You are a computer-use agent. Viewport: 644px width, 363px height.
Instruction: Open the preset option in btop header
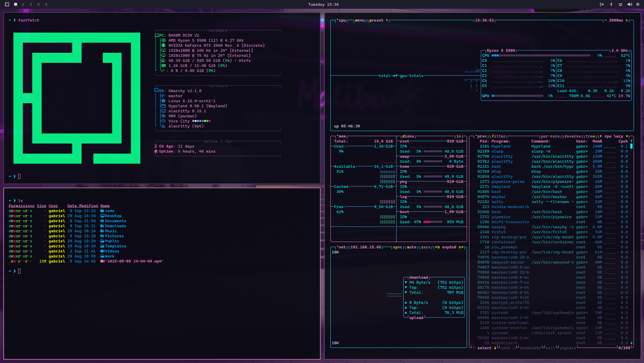(376, 20)
